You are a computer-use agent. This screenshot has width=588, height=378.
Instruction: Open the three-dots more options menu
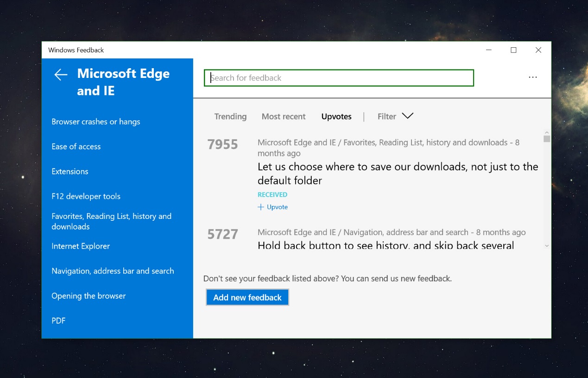point(533,77)
